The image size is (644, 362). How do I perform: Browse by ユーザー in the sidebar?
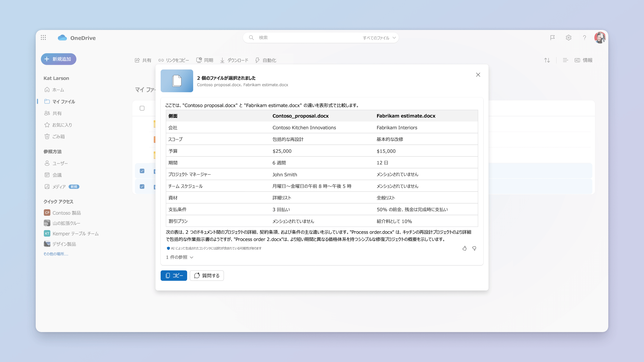[x=56, y=163]
